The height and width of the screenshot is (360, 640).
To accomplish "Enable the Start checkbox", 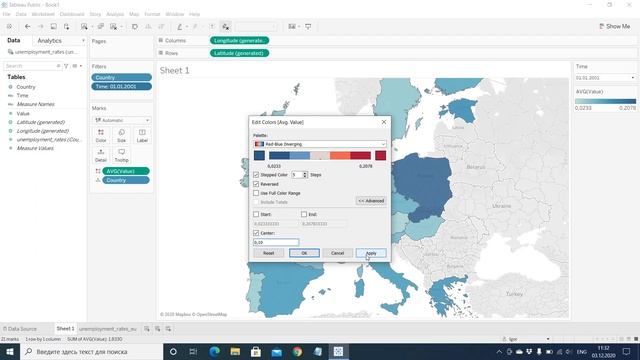I will [x=256, y=214].
